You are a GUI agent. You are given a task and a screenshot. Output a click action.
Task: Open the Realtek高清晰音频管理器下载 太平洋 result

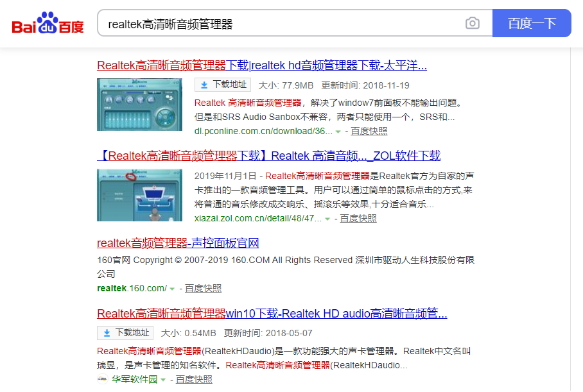262,65
